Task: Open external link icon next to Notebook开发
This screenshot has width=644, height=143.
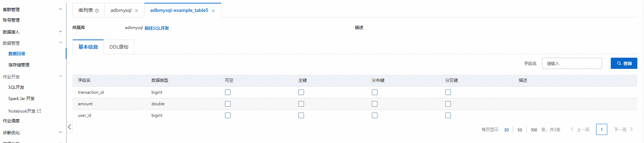Action: [x=39, y=111]
